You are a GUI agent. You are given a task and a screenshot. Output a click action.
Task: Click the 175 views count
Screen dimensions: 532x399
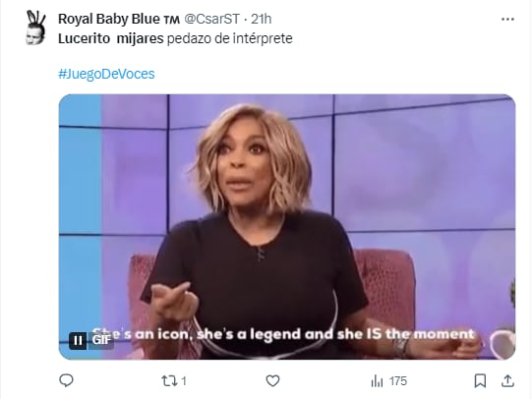[x=398, y=381]
